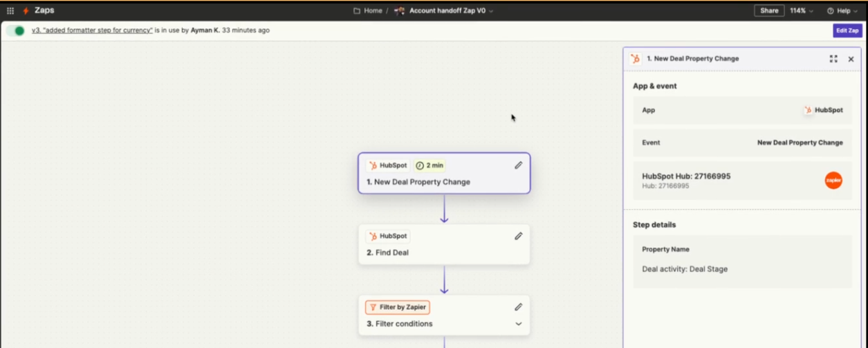Click the Zaps title in top bar
The width and height of the screenshot is (868, 348).
[x=44, y=10]
